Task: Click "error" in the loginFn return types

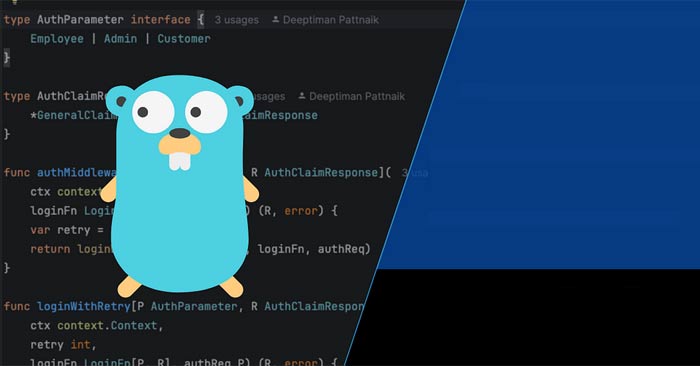Action: pyautogui.click(x=301, y=211)
